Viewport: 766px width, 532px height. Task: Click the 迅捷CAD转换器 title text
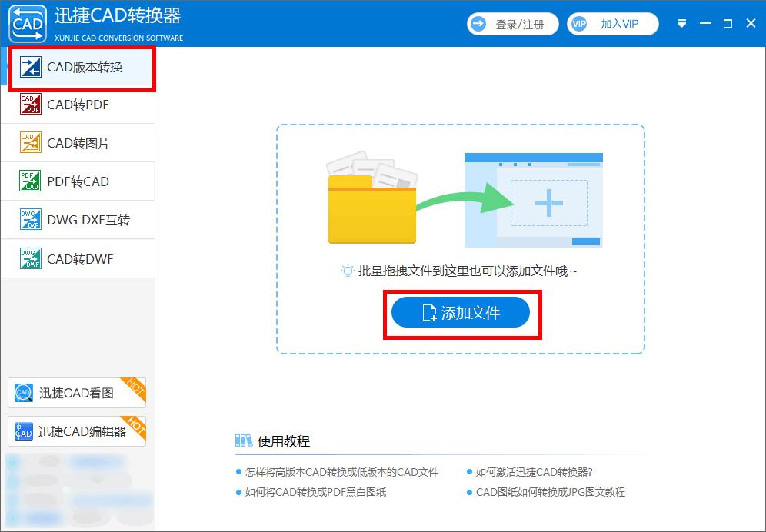[118, 15]
